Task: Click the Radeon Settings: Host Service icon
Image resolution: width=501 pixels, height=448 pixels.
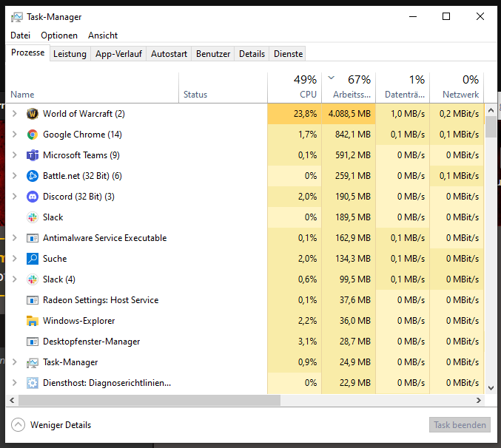Action: click(33, 300)
